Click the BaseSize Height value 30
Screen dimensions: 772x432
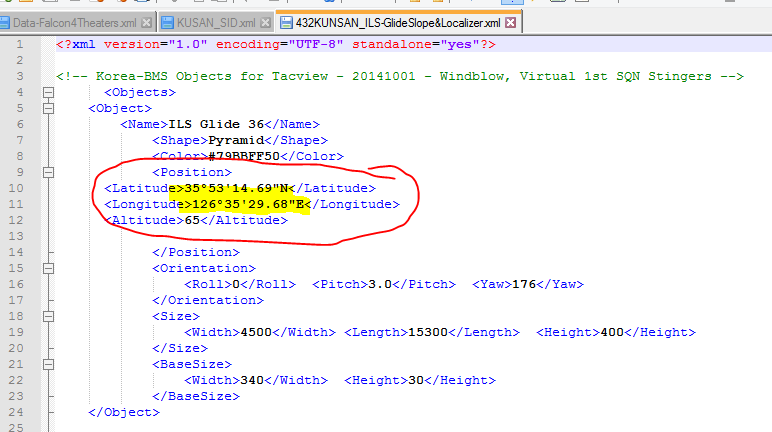416,380
